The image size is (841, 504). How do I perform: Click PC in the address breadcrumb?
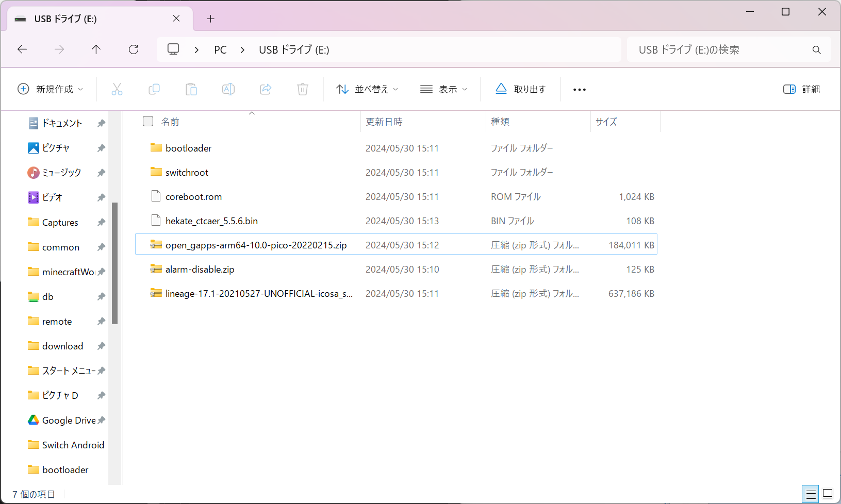coord(220,49)
